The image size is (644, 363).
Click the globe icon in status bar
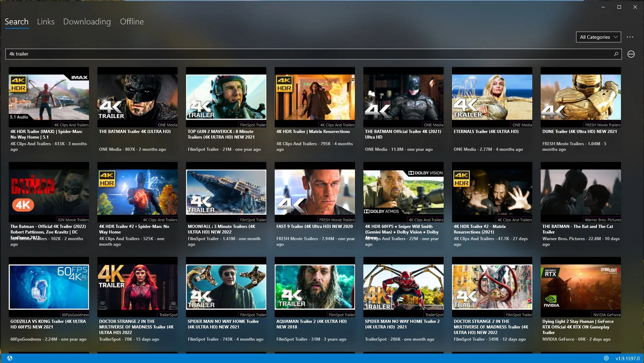coord(10,358)
